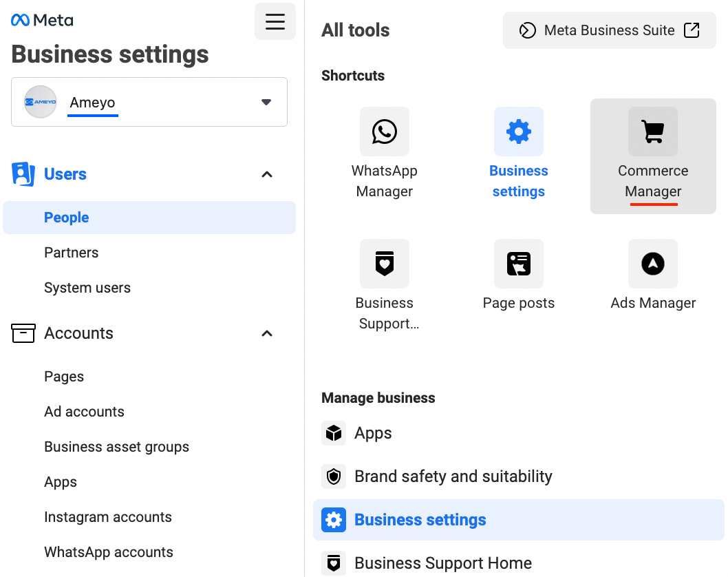Screen dimensions: 728x577
Task: Click the Ameyo business name text
Action: pyautogui.click(x=92, y=102)
